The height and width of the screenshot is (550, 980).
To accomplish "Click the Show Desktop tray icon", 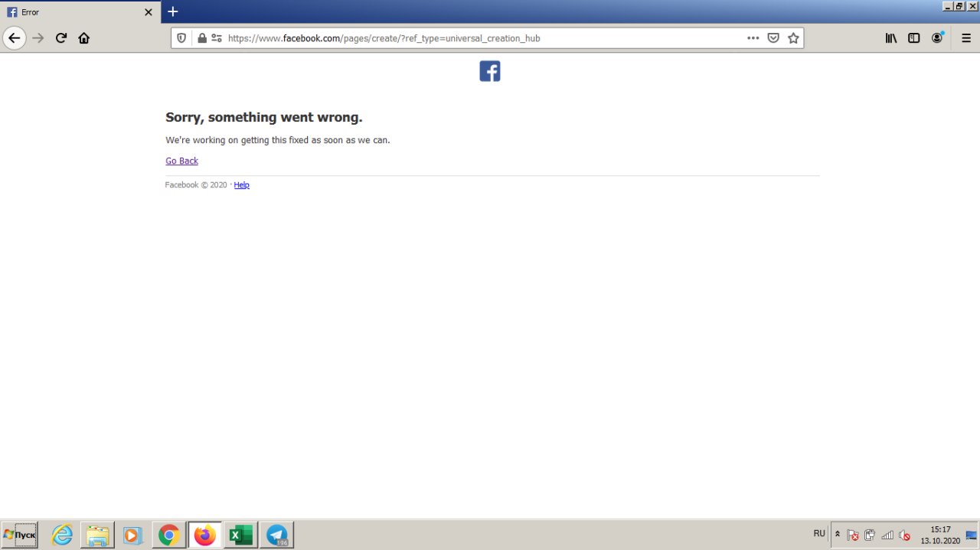I will pos(971,535).
